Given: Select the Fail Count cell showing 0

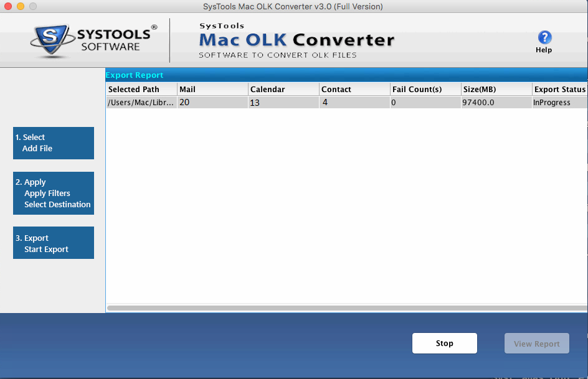Looking at the screenshot, I should [425, 102].
